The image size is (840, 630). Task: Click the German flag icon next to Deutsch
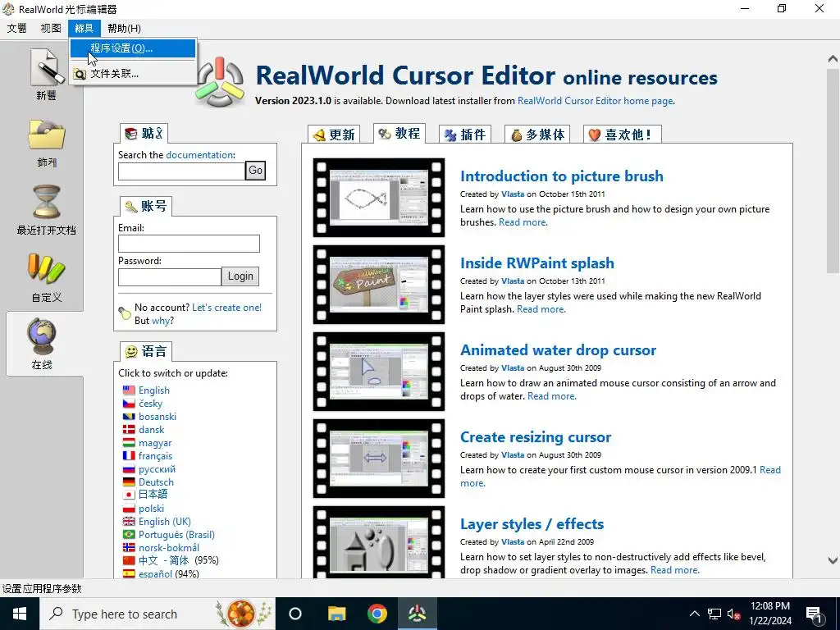[x=129, y=482]
